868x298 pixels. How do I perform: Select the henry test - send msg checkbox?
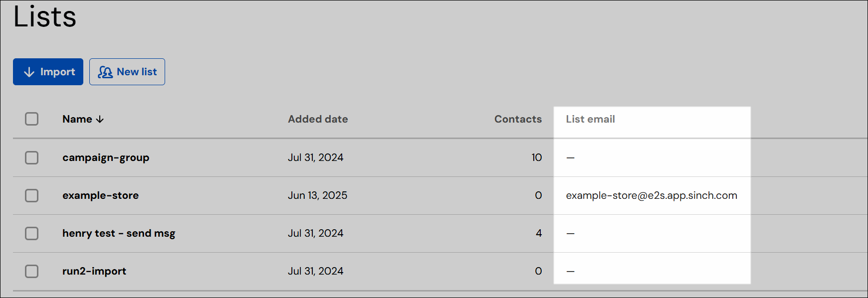tap(32, 234)
